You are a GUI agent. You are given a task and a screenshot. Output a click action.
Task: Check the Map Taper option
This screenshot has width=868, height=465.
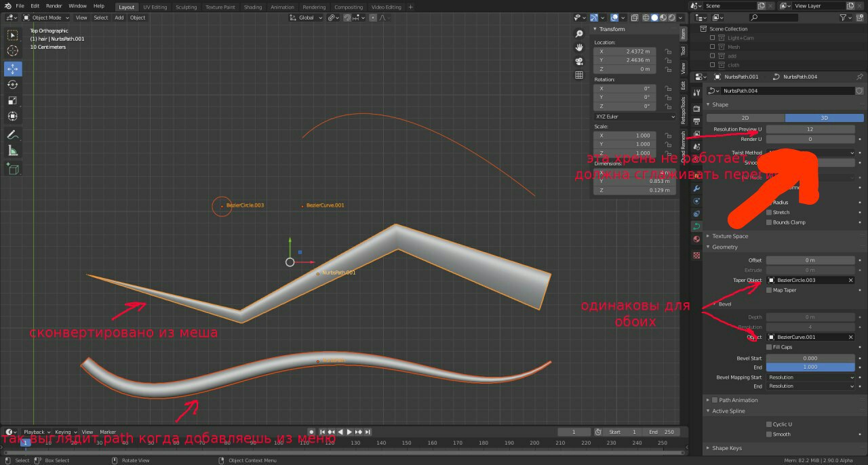coord(769,290)
